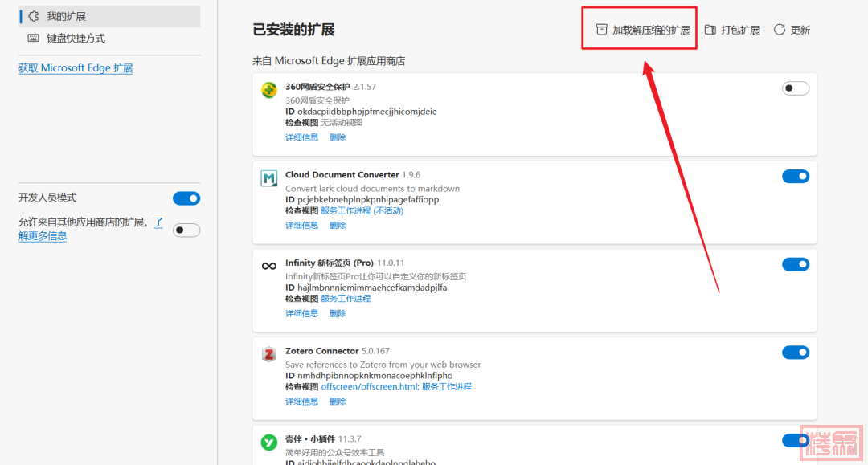Click the 更新 refresh button

click(x=792, y=30)
